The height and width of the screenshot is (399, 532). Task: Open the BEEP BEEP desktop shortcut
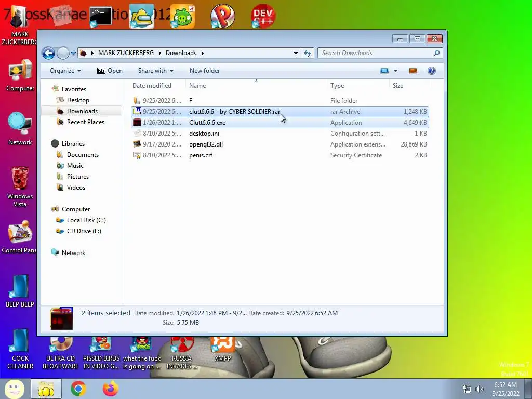coord(20,291)
